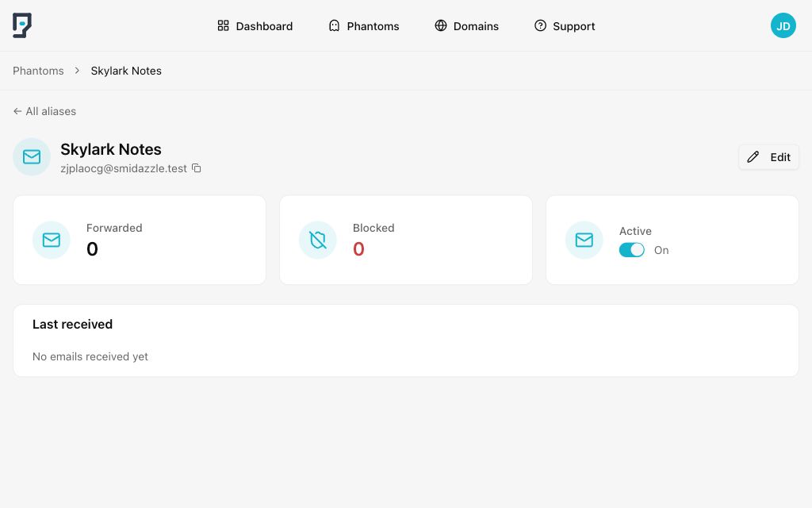This screenshot has height=508, width=812.
Task: Open the Domains page
Action: tap(466, 26)
